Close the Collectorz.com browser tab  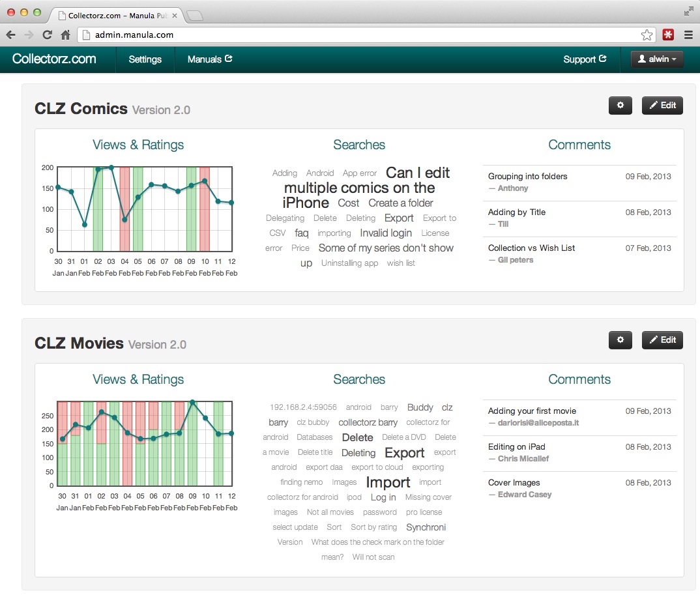pos(175,16)
